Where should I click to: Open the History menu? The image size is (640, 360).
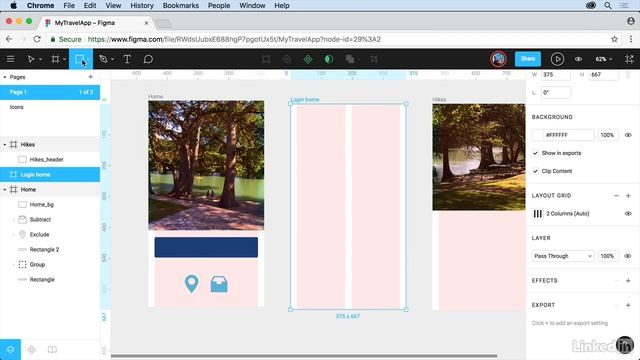[x=142, y=6]
